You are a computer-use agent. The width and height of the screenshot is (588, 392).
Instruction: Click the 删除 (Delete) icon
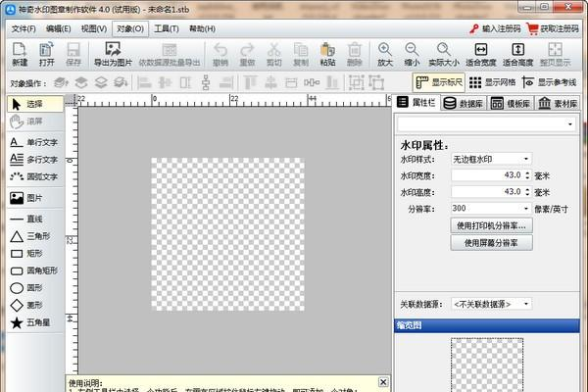(355, 55)
